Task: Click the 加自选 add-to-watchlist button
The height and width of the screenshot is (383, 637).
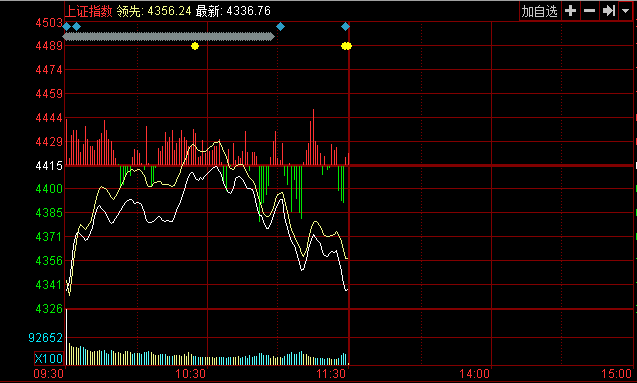Action: [x=540, y=11]
